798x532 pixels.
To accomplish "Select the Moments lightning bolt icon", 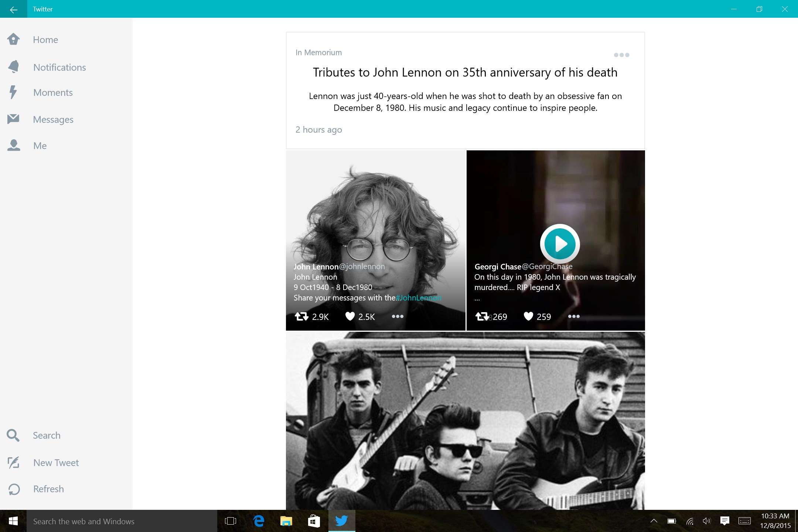I will pos(13,92).
